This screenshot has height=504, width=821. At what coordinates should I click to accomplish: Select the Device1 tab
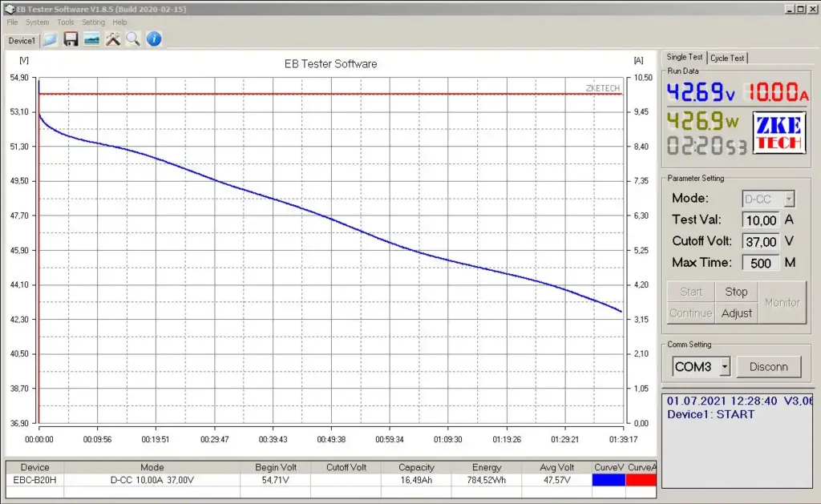22,40
